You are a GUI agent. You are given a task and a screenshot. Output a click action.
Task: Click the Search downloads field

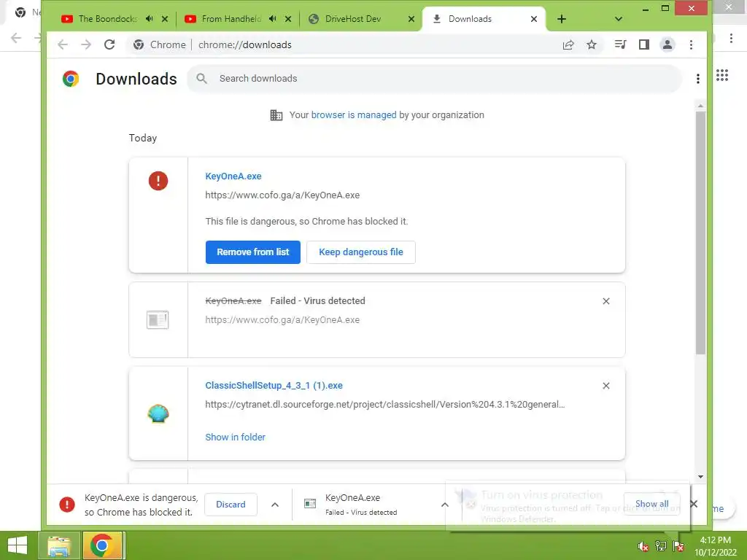[x=435, y=79]
